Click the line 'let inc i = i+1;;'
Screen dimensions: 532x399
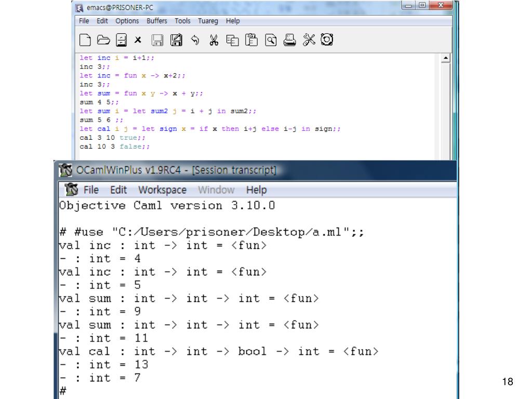(x=117, y=58)
